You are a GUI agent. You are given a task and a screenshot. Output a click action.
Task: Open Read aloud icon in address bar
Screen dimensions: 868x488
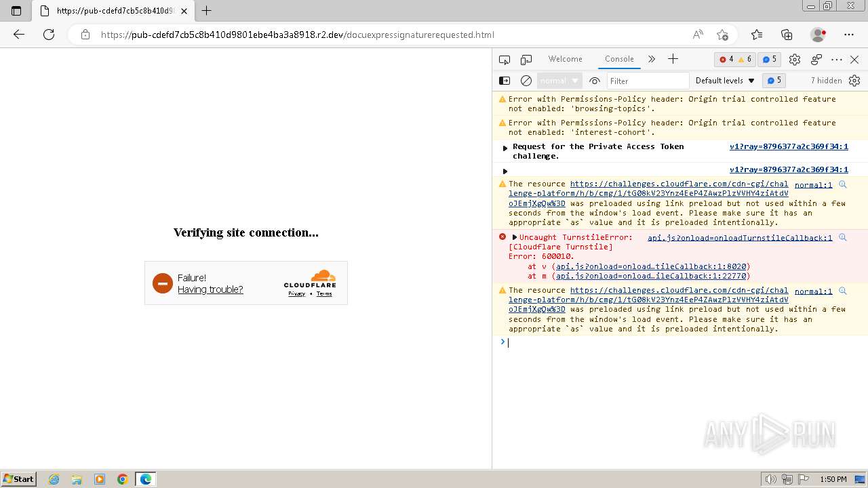pos(697,35)
